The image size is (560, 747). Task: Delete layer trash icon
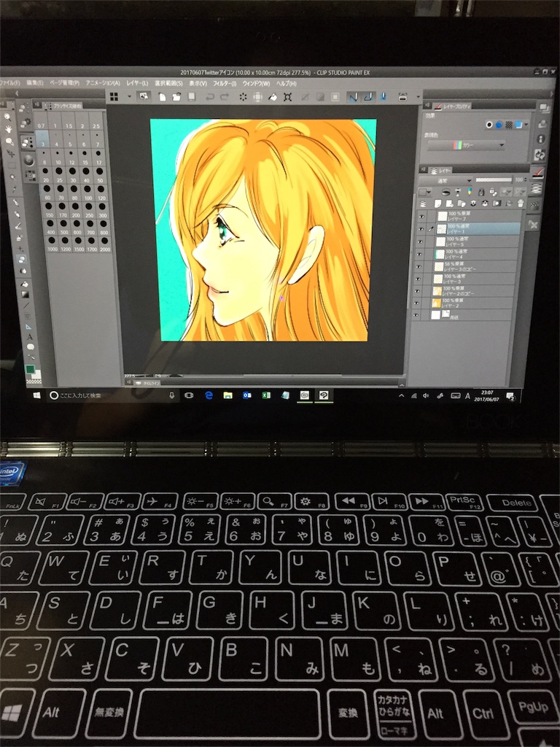point(521,203)
